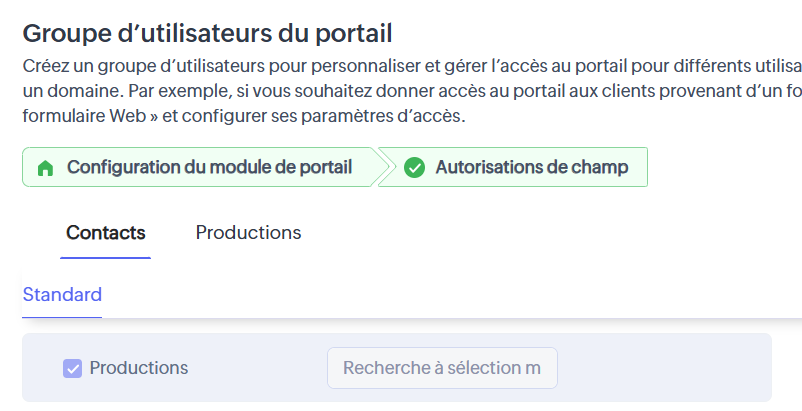Click the blue underline beneath Standard

tap(62, 317)
